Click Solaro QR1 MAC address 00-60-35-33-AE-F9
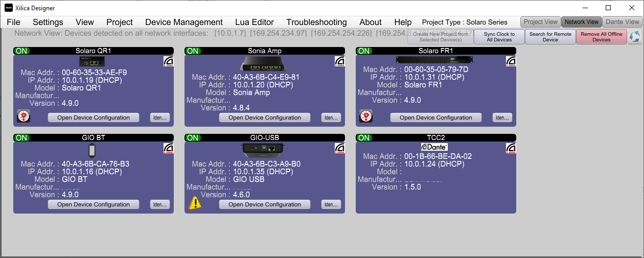Viewport: 644px width, 258px height. [95, 73]
